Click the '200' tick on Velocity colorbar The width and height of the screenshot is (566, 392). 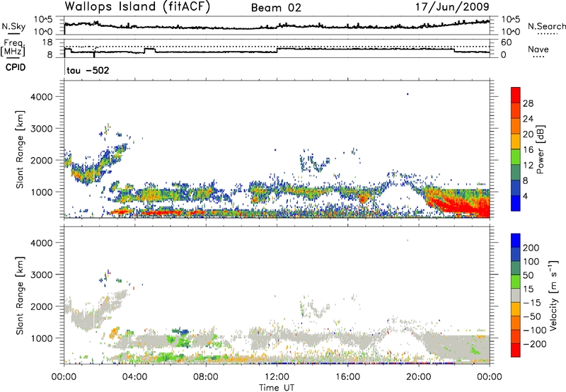(x=531, y=248)
